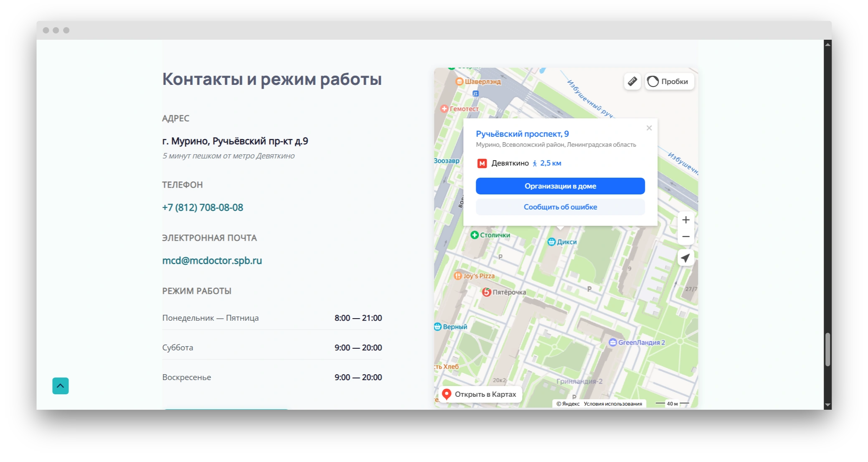This screenshot has width=868, height=462.
Task: Click the Девяткино metro icon
Action: [x=482, y=163]
